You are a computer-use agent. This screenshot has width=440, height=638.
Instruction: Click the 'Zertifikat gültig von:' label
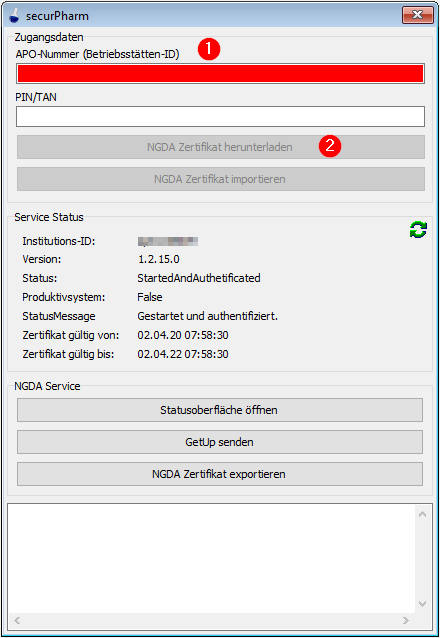(x=71, y=335)
